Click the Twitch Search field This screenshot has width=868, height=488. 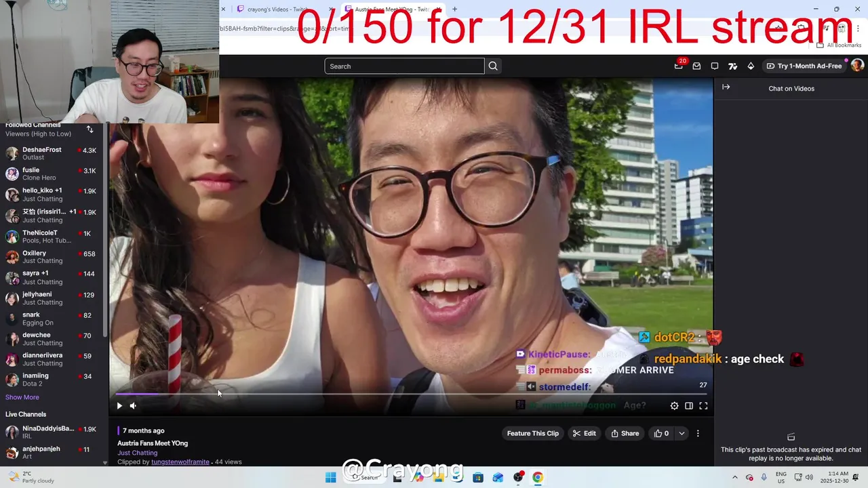[x=404, y=66]
